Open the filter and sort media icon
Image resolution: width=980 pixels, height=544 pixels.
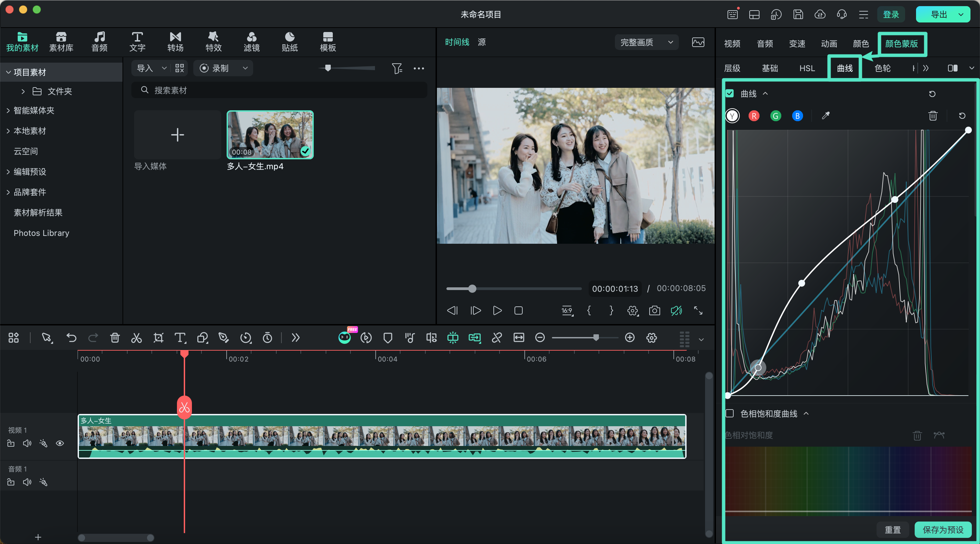(x=397, y=68)
